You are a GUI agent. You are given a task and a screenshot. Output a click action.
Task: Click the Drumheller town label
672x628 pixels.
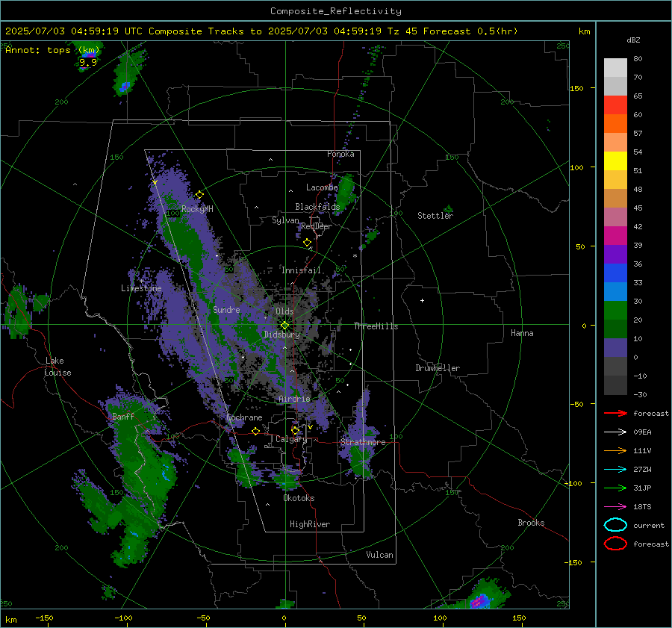[x=438, y=368]
